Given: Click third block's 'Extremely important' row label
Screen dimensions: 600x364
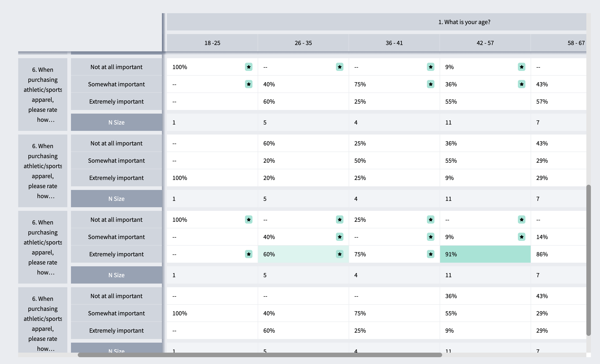Looking at the screenshot, I should [x=116, y=254].
